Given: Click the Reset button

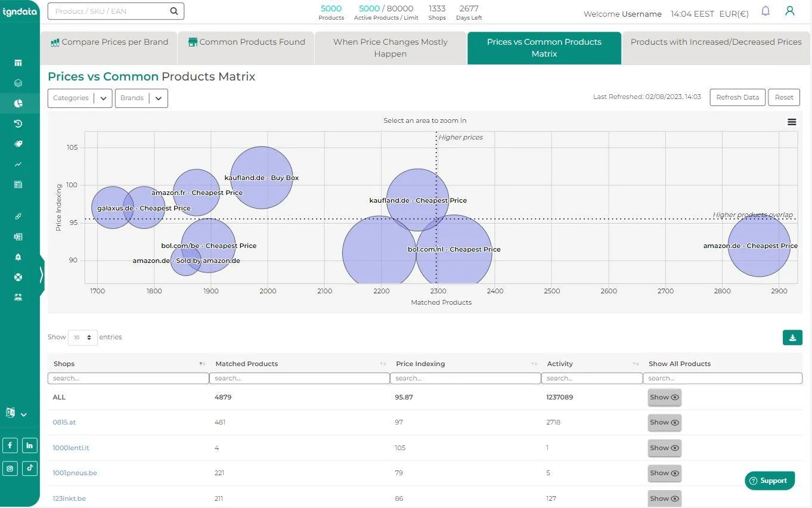Looking at the screenshot, I should coord(784,97).
